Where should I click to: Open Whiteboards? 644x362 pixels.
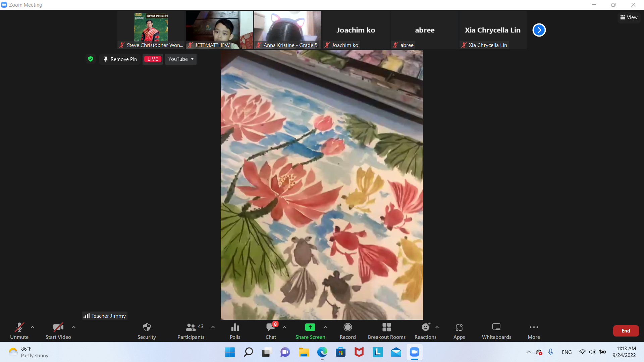[x=496, y=330]
